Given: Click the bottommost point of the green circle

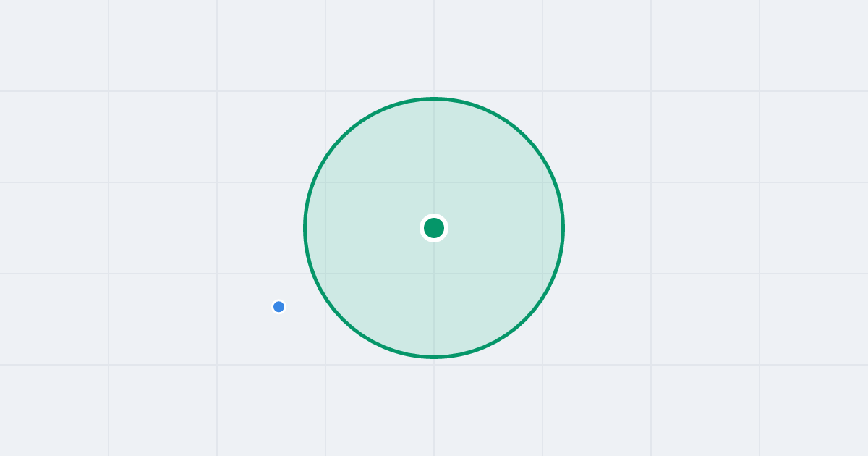Looking at the screenshot, I should click(x=434, y=356).
